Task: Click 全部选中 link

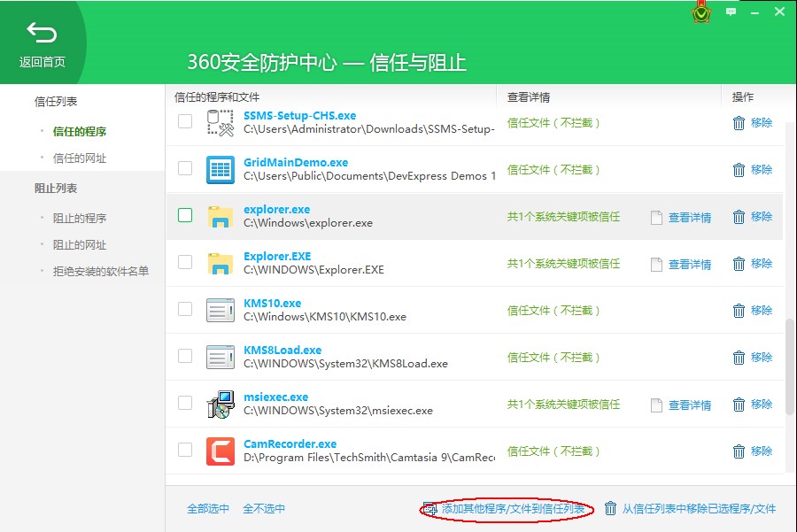Action: pos(208,509)
